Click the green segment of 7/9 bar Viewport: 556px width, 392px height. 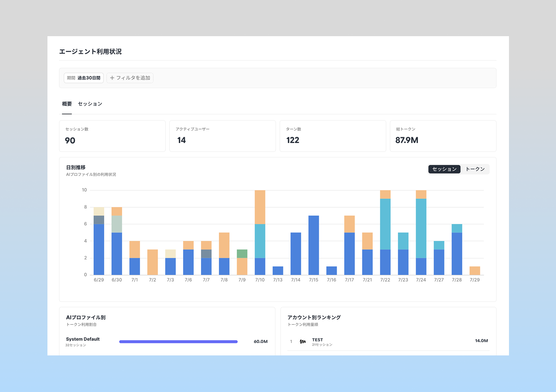(x=242, y=254)
